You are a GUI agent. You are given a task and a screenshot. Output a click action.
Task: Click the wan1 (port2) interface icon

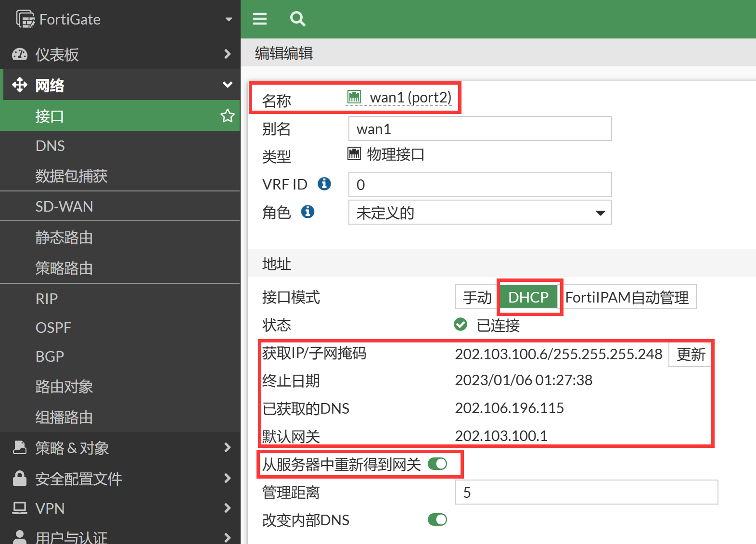tap(354, 97)
